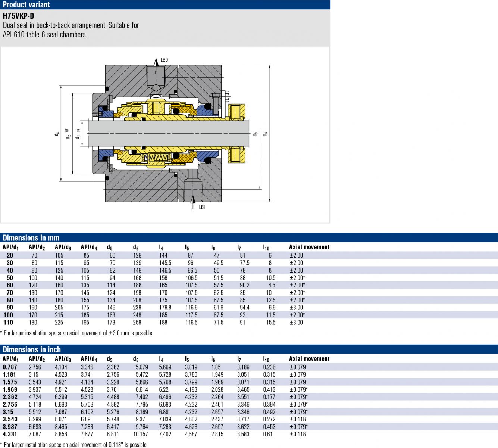
Task: Click the value 5.669 in inch table
Action: (165, 367)
